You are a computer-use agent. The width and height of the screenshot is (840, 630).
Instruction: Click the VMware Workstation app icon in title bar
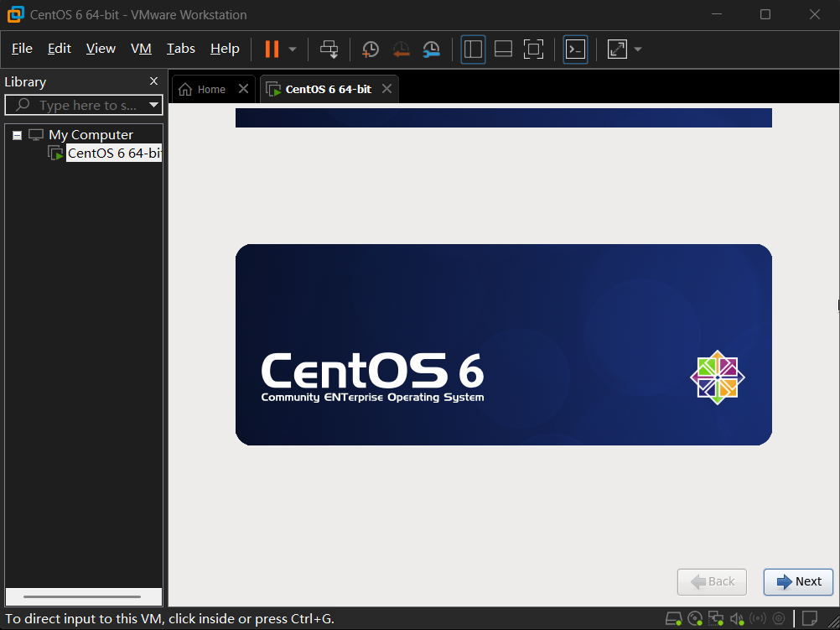pos(16,14)
